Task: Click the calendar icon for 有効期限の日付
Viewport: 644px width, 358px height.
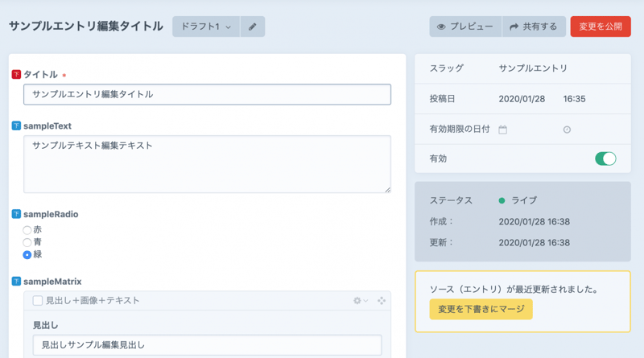Action: pyautogui.click(x=503, y=130)
